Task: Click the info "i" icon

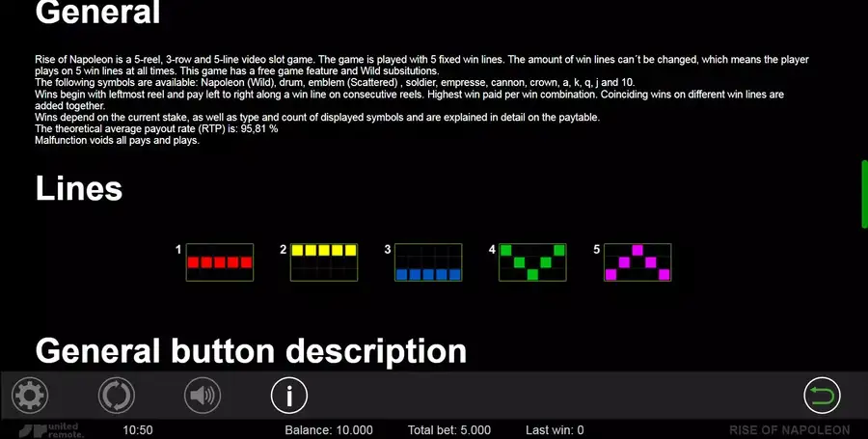Action: (289, 396)
